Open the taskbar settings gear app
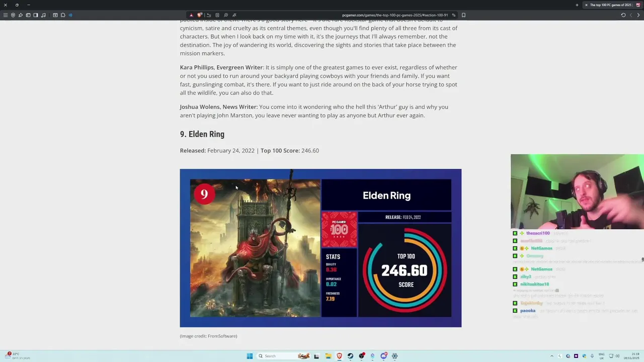 click(x=394, y=356)
